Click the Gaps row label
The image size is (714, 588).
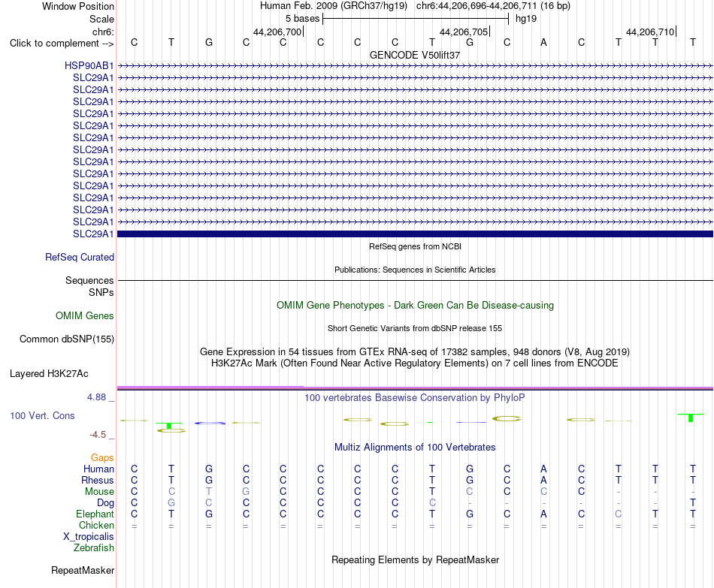[x=102, y=458]
